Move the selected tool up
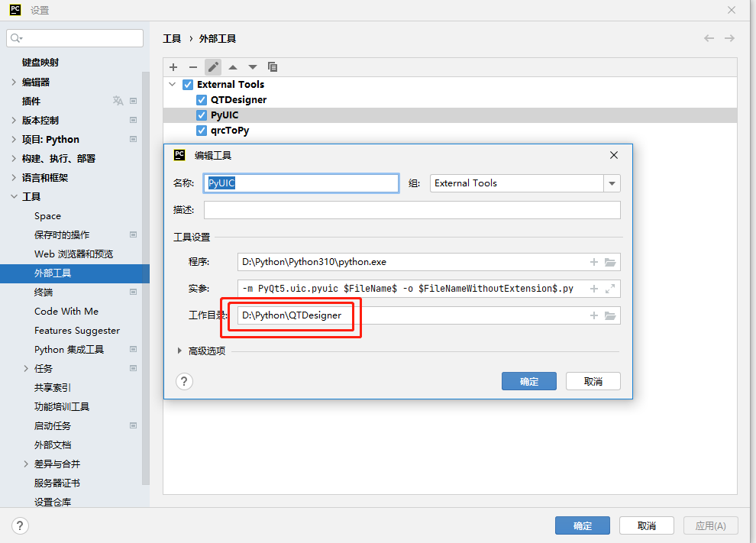Viewport: 756px width, 543px height. (x=233, y=67)
